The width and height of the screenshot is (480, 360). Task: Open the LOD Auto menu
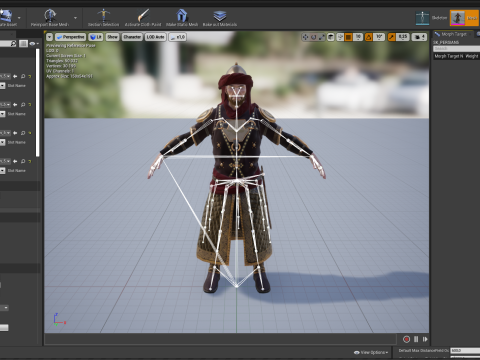[x=155, y=37]
